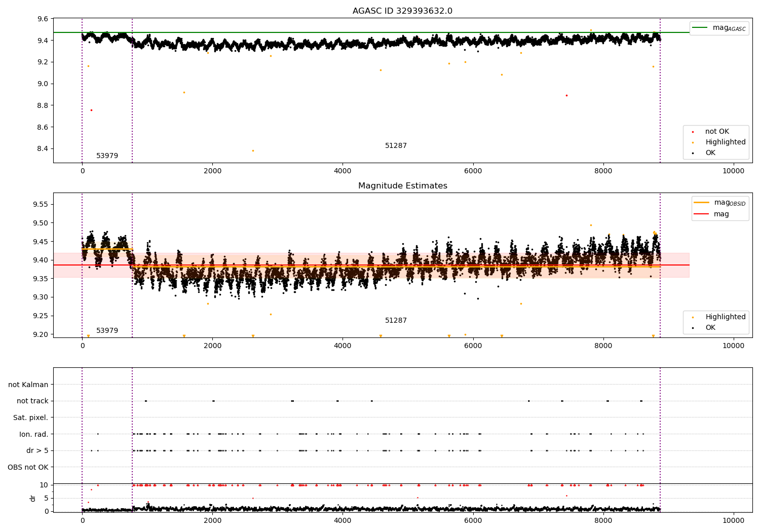Image resolution: width=760 pixels, height=532 pixels.
Task: Click the 51287 label in middle plot
Action: pos(396,321)
